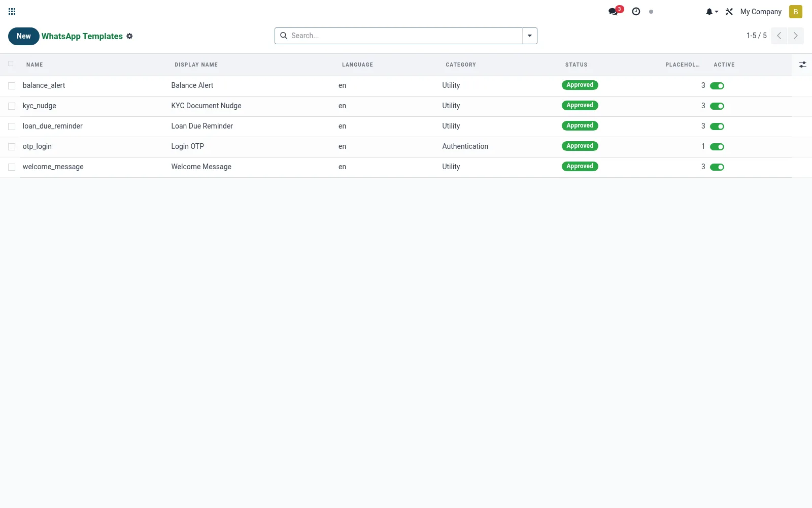Image resolution: width=812 pixels, height=508 pixels.
Task: Sort by the Category column header
Action: tap(461, 65)
